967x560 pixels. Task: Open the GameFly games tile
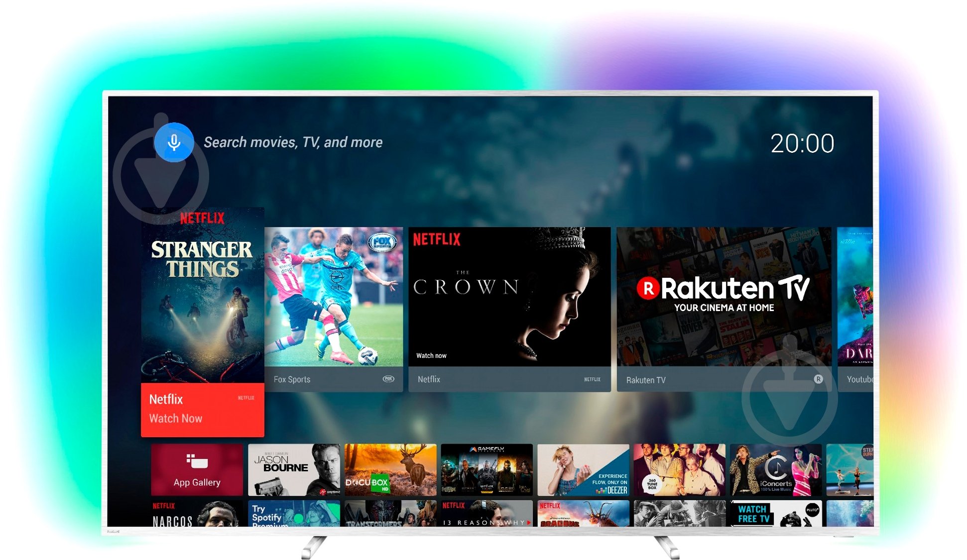[486, 469]
